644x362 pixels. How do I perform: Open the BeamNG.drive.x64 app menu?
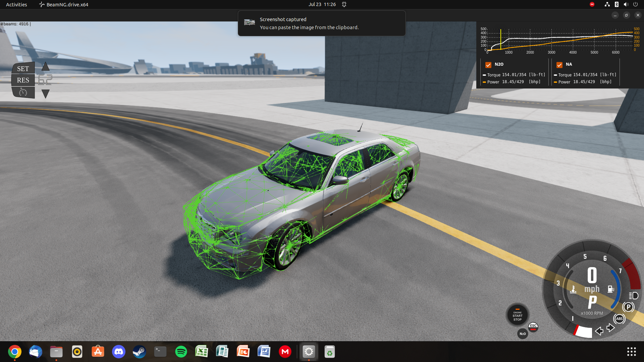pyautogui.click(x=64, y=4)
